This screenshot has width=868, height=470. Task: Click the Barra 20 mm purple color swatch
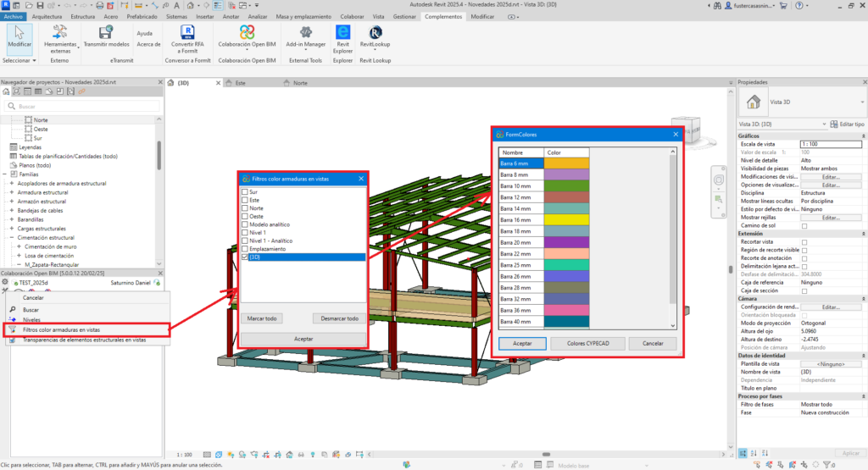click(x=566, y=242)
